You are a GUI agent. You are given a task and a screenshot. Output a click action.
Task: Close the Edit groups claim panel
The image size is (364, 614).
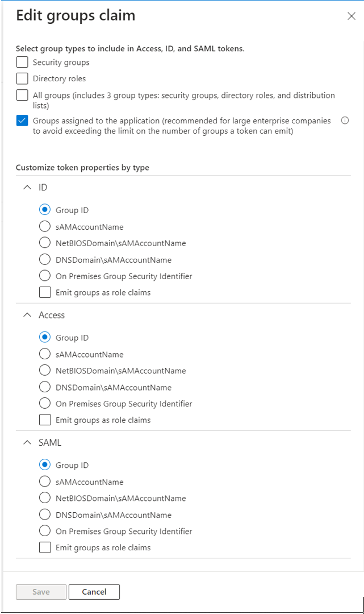(352, 16)
